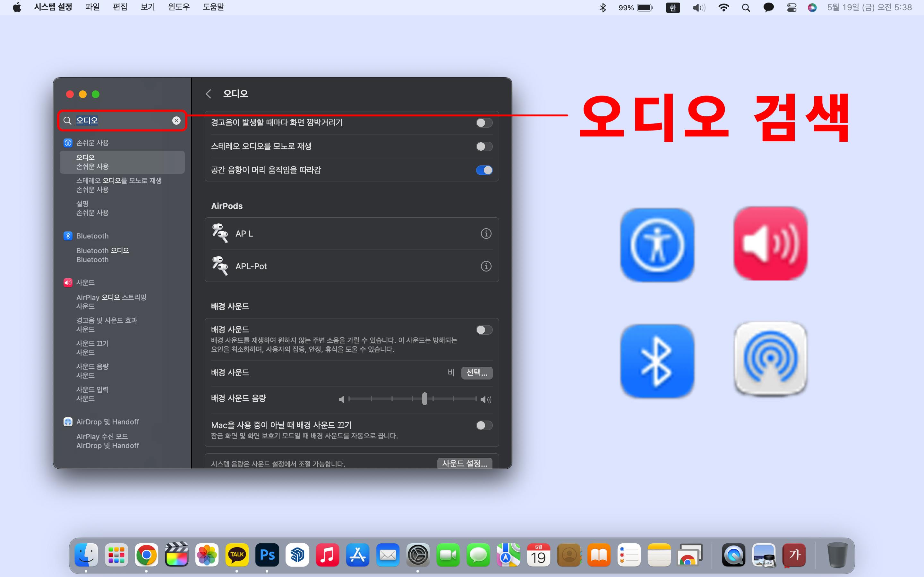Disable 공간 음향이 머리 움직임을 따라감 toggle
The image size is (924, 577).
click(x=484, y=170)
